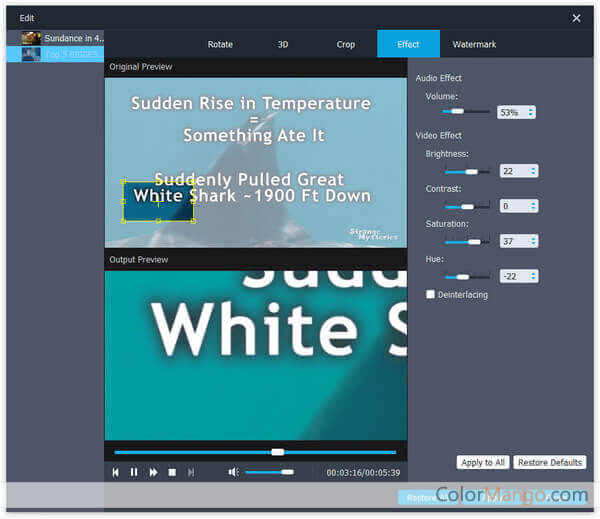Mute the preview speaker icon
This screenshot has width=600, height=519.
pos(232,472)
